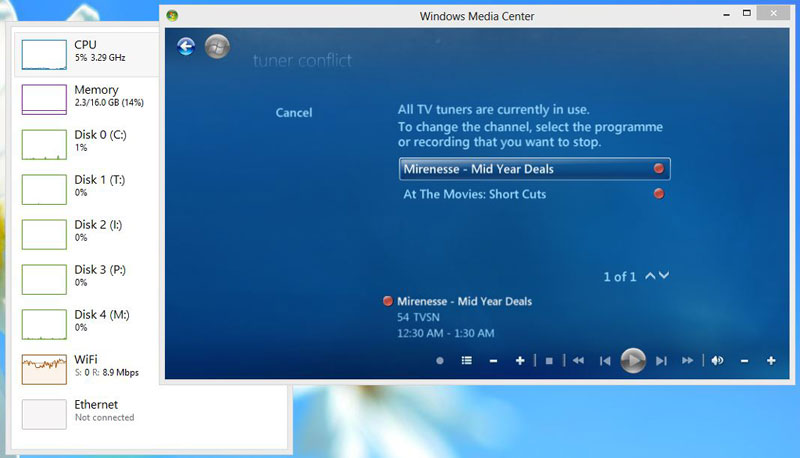Skip forward to next track

click(661, 361)
